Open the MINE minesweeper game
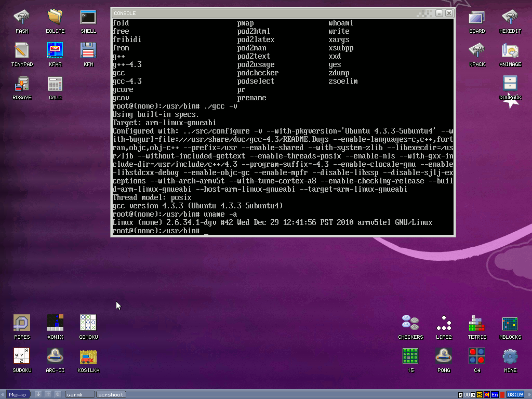 (x=510, y=356)
